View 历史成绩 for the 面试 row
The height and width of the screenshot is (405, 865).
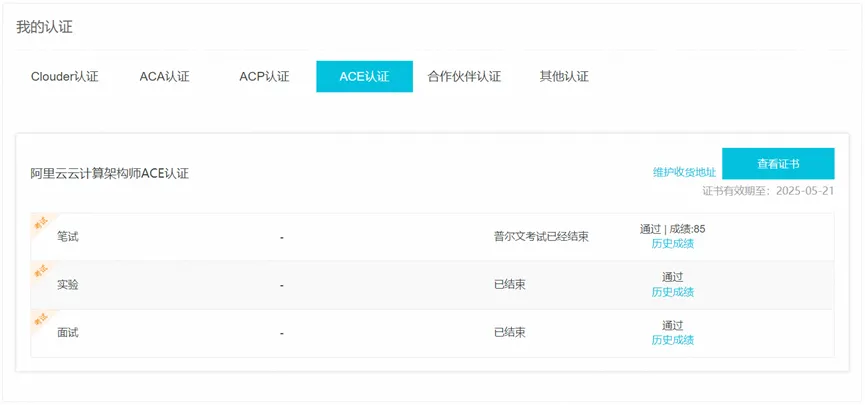pyautogui.click(x=672, y=340)
